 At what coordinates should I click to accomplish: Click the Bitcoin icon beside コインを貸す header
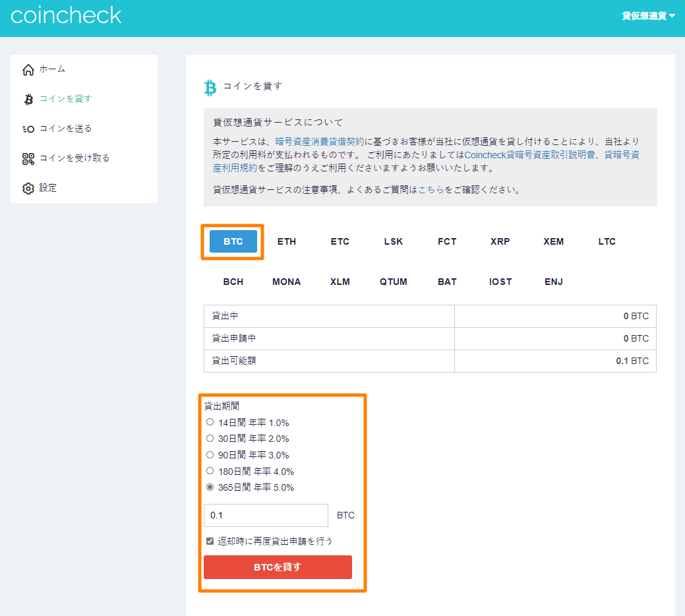coord(210,86)
